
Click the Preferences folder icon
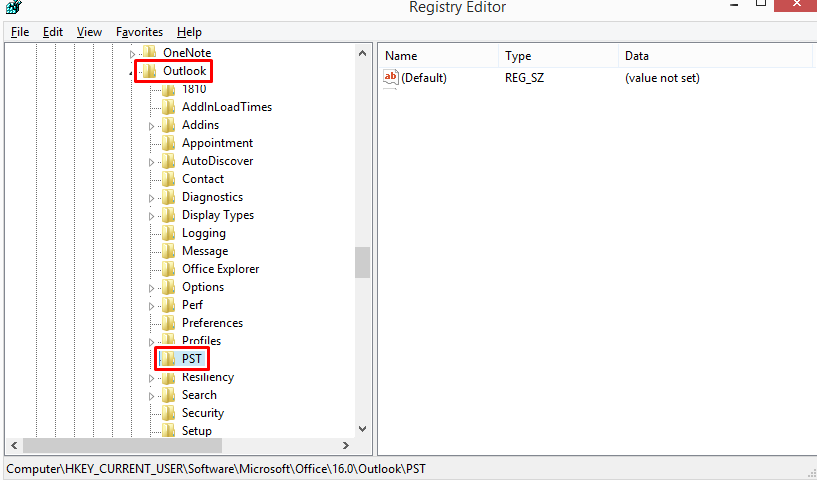(x=169, y=323)
